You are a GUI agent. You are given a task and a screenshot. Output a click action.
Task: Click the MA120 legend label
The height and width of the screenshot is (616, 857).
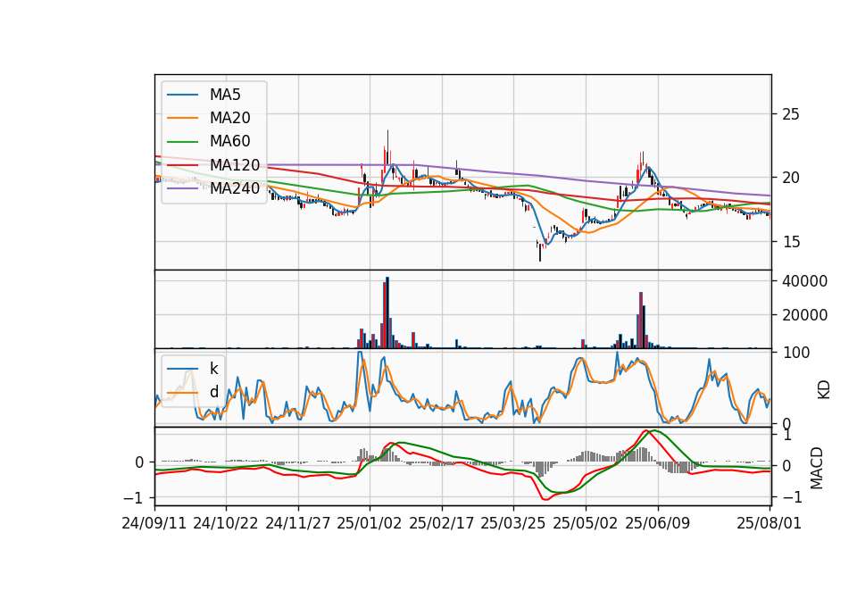pos(235,164)
